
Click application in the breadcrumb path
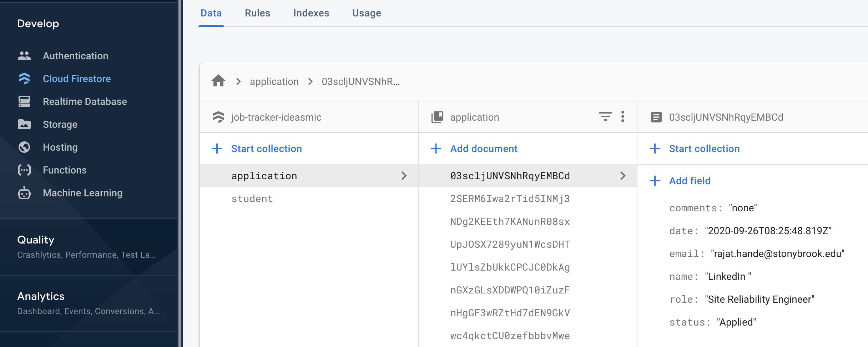[x=274, y=81]
